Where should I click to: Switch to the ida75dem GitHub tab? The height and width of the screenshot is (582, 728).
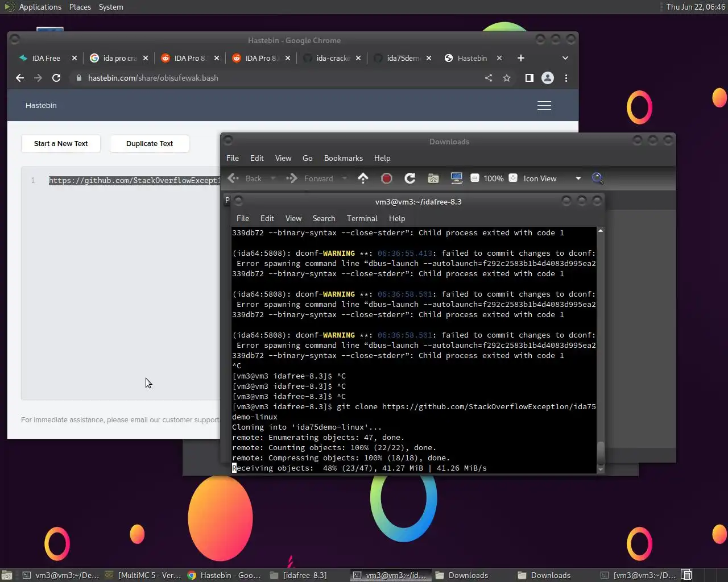point(403,58)
